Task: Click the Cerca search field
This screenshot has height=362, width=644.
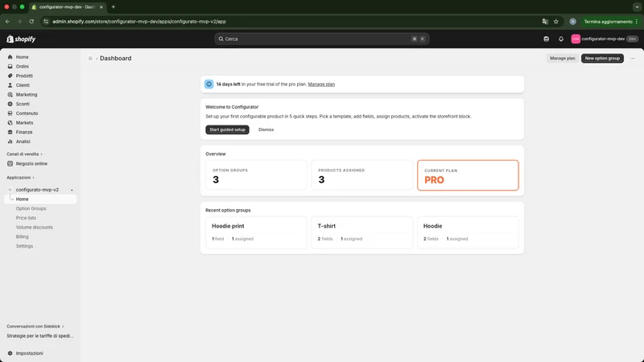Action: coord(321,39)
